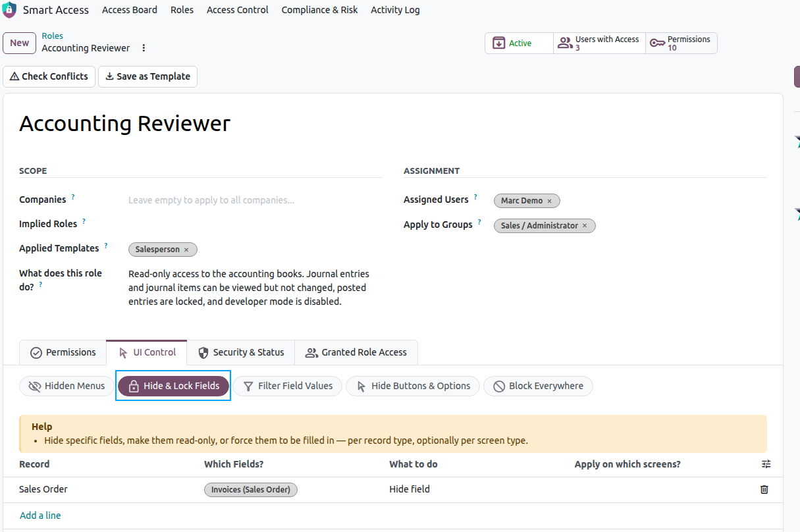The width and height of the screenshot is (800, 532).
Task: Select the Hidden Menus filter pill
Action: [x=67, y=386]
